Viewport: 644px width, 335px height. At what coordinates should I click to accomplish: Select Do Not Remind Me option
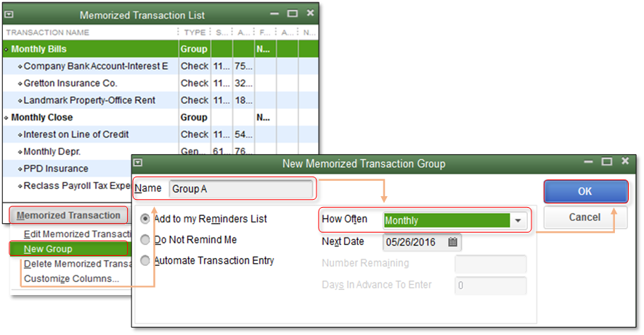pyautogui.click(x=145, y=239)
